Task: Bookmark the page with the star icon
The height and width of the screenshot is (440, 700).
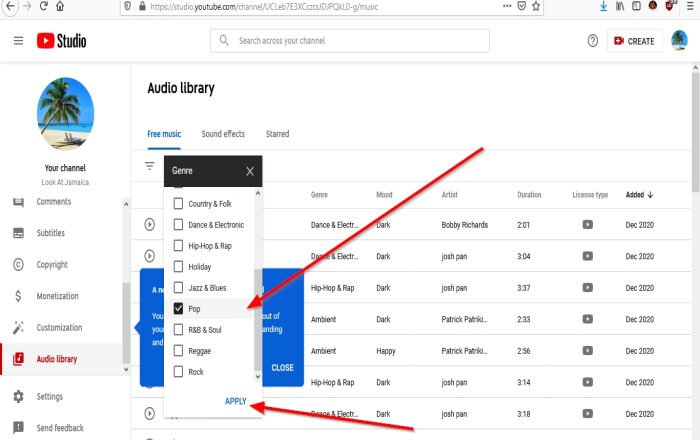Action: pyautogui.click(x=536, y=6)
